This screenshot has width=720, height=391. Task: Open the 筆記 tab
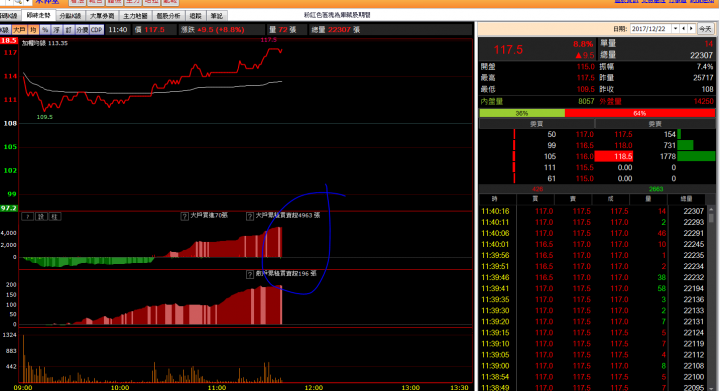coord(217,16)
